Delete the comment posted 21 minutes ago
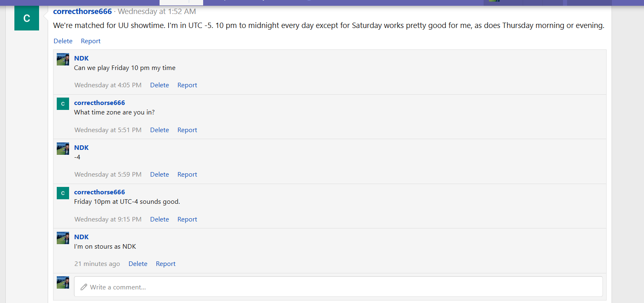The image size is (644, 303). coord(138,264)
